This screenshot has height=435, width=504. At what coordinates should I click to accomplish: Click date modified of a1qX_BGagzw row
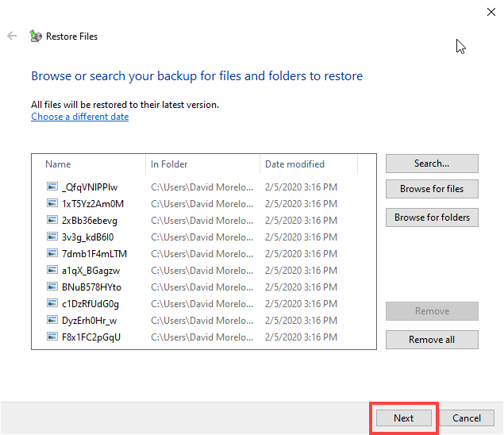tap(301, 271)
